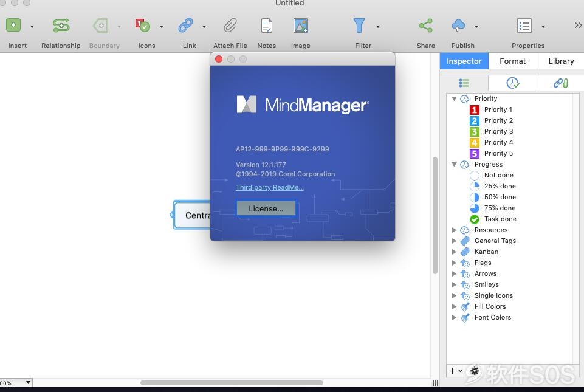The height and width of the screenshot is (392, 584).
Task: Close the MindManager about dialog
Action: [x=219, y=59]
